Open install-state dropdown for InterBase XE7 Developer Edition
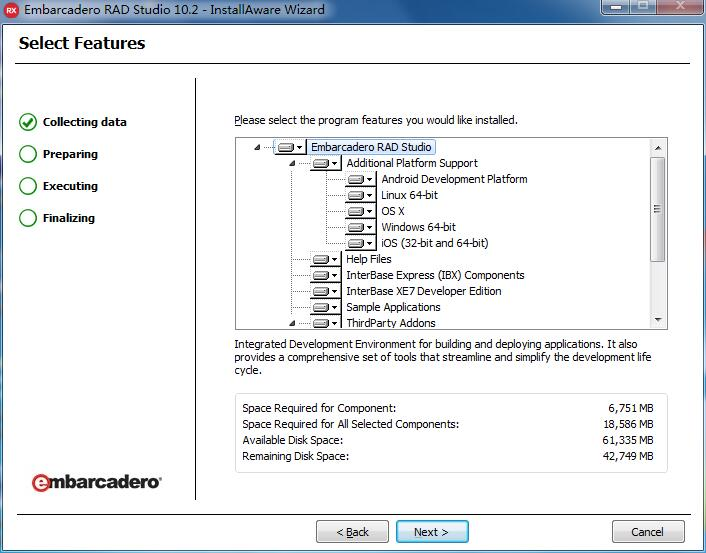The image size is (706, 553). pos(326,291)
